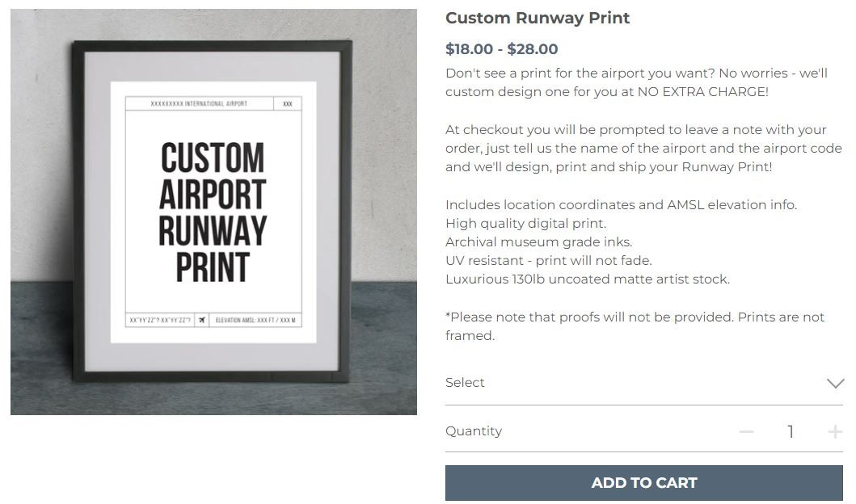Add the print to cart
Screen dimensions: 856x504
(x=643, y=483)
